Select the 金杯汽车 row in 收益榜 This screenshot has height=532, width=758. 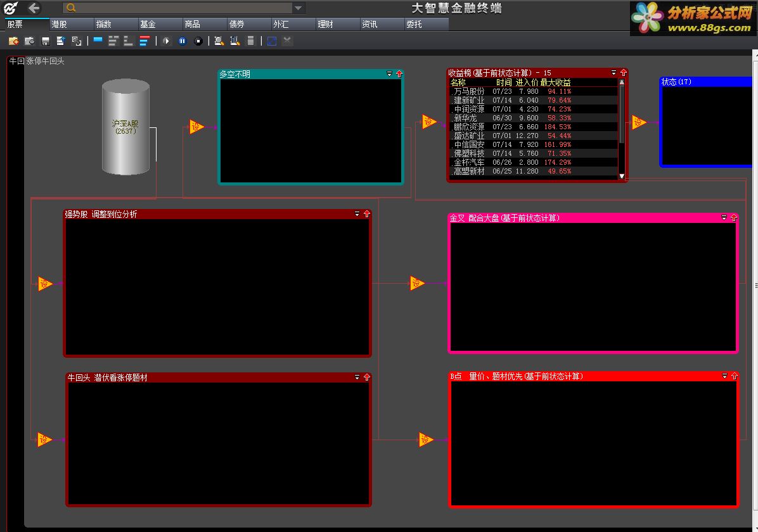[x=534, y=162]
